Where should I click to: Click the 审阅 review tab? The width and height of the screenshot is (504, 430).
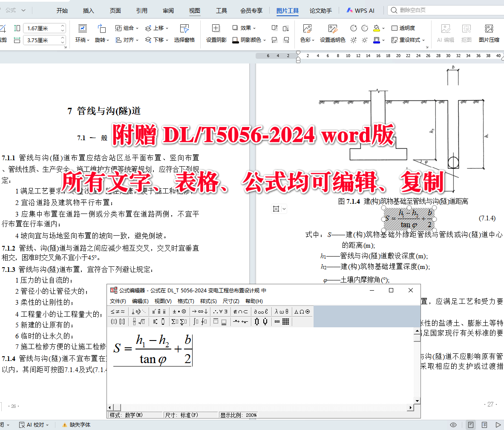click(168, 11)
